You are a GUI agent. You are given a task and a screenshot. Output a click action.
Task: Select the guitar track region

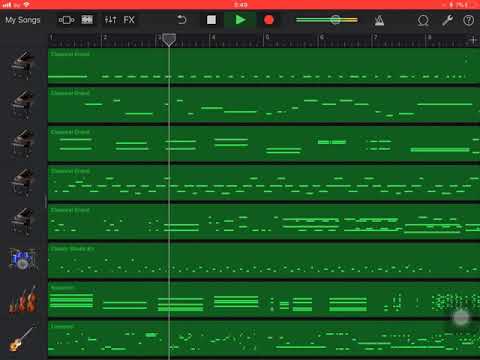[264, 339]
